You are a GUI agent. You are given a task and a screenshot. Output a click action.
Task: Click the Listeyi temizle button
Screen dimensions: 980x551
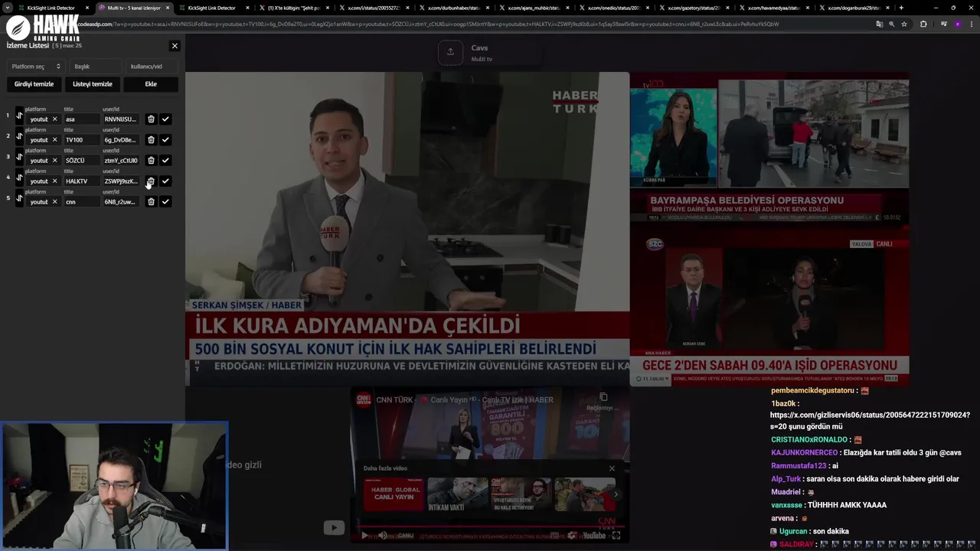[x=92, y=84]
